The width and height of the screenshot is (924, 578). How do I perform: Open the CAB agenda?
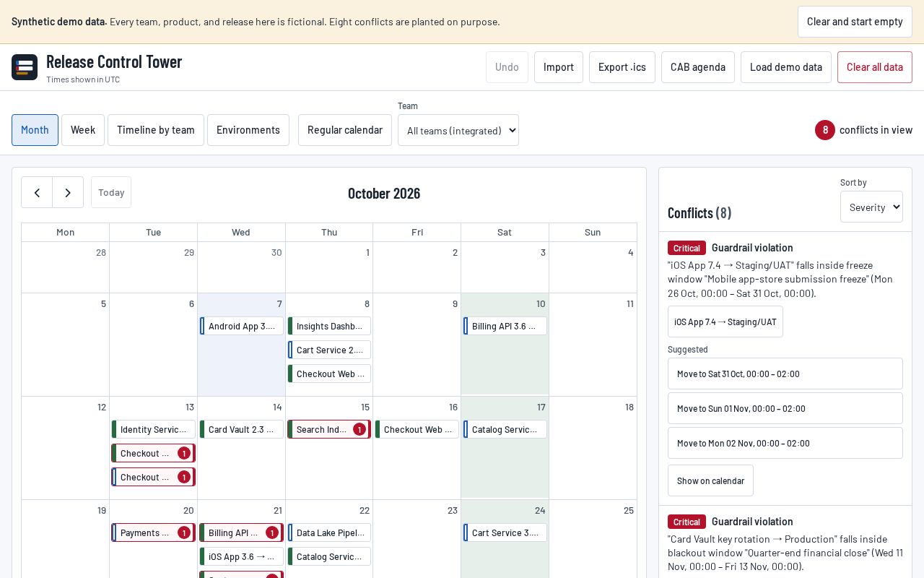pyautogui.click(x=698, y=67)
